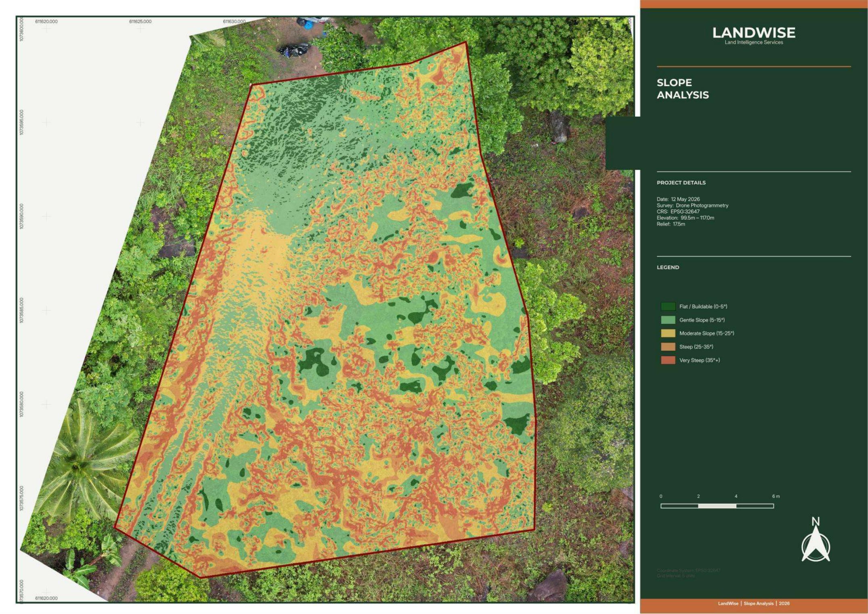Click the scale bar graphic
The height and width of the screenshot is (614, 868).
(x=717, y=506)
